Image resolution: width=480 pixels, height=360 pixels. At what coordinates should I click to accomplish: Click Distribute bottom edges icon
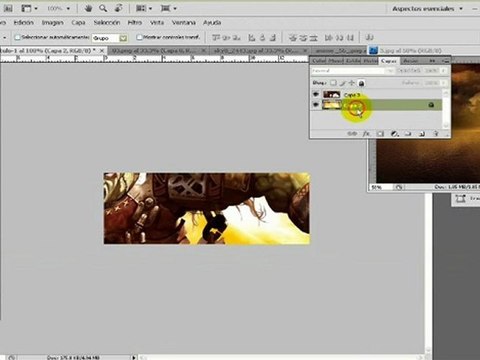313,38
